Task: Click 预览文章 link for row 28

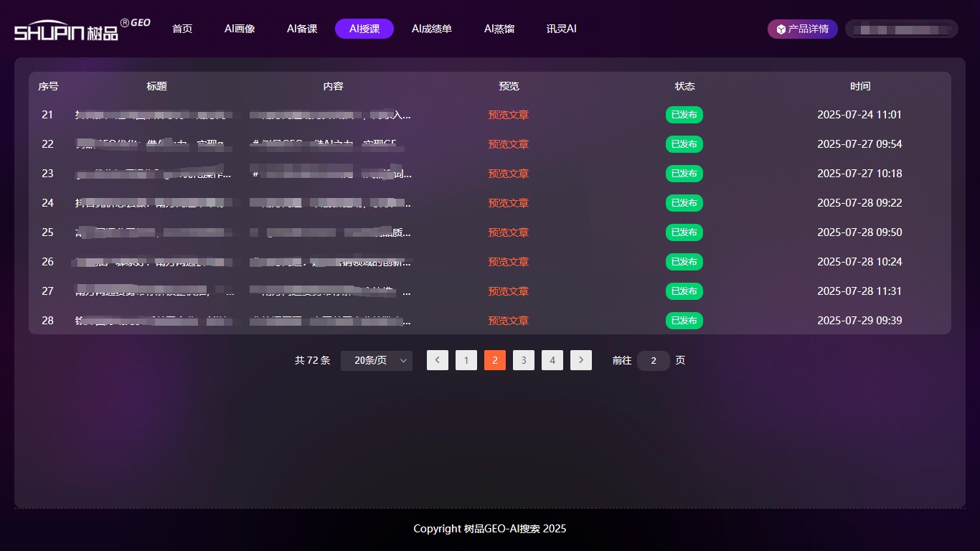Action: point(508,321)
